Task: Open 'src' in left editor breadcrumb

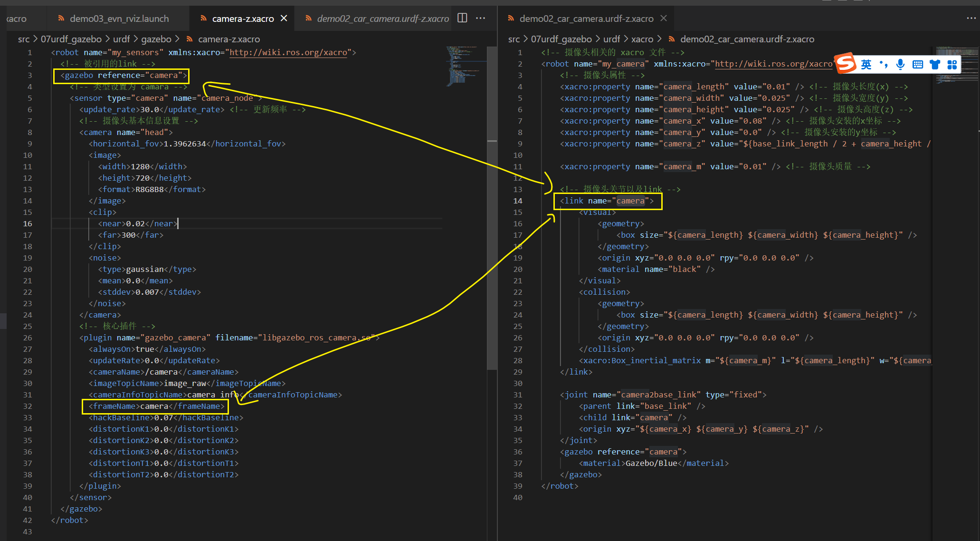Action: point(24,39)
